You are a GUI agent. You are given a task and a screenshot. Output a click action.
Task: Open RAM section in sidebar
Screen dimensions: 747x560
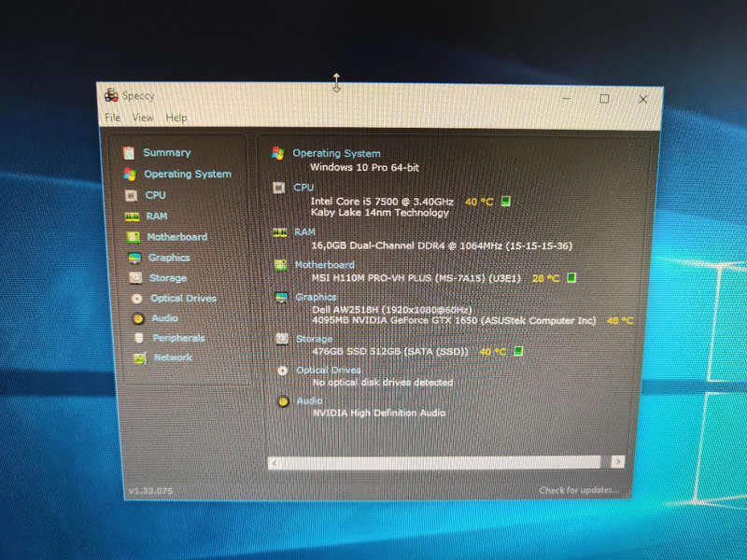[x=157, y=217]
